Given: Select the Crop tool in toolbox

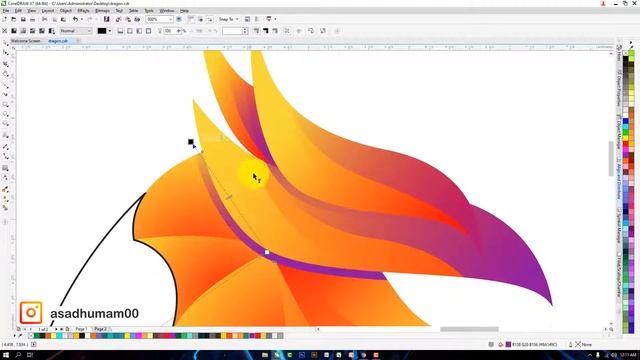Looking at the screenshot, I should point(6,64).
